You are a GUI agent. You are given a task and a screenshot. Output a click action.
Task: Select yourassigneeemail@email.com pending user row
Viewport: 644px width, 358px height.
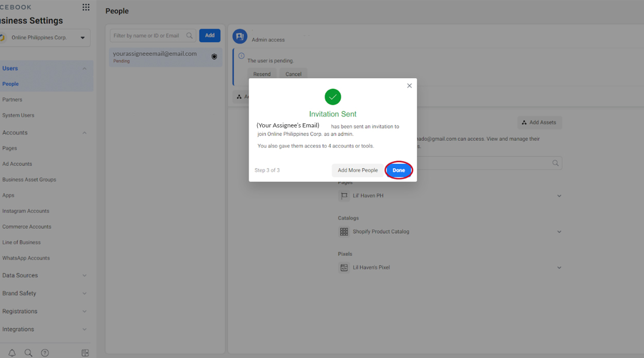point(165,57)
